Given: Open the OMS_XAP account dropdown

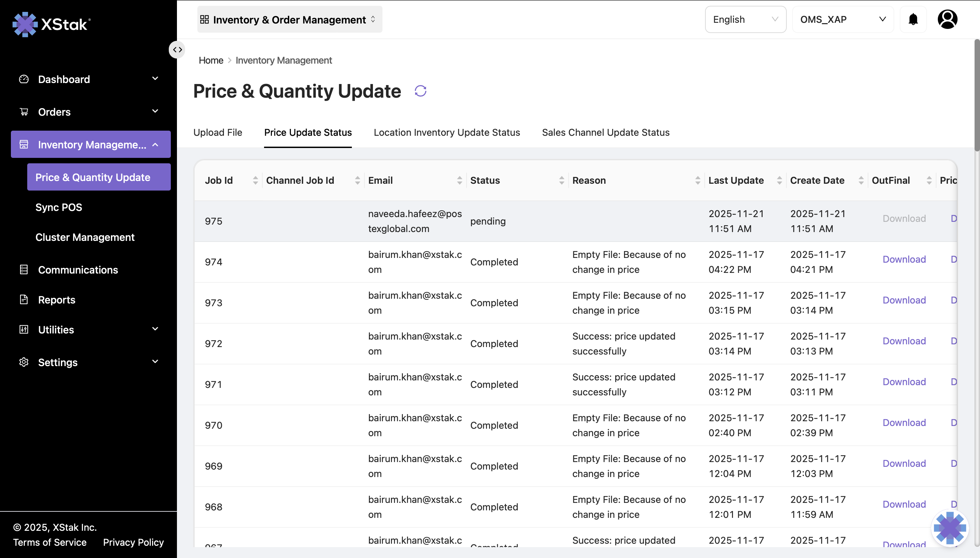Looking at the screenshot, I should click(843, 19).
